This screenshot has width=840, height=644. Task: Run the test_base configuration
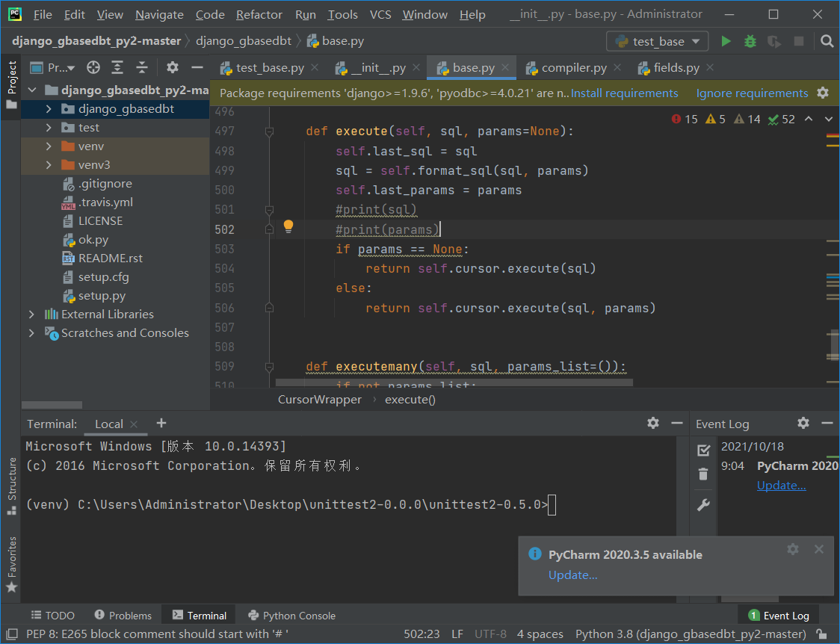coord(725,41)
